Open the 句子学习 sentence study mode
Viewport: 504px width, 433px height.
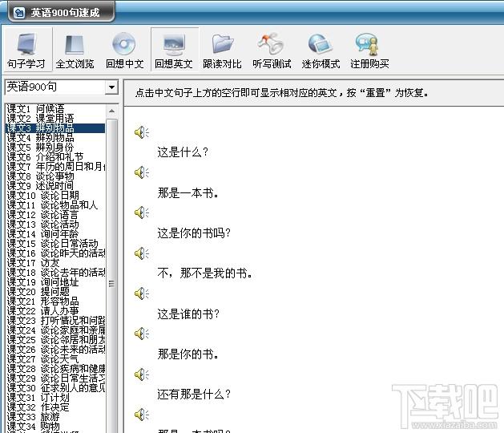[27, 50]
